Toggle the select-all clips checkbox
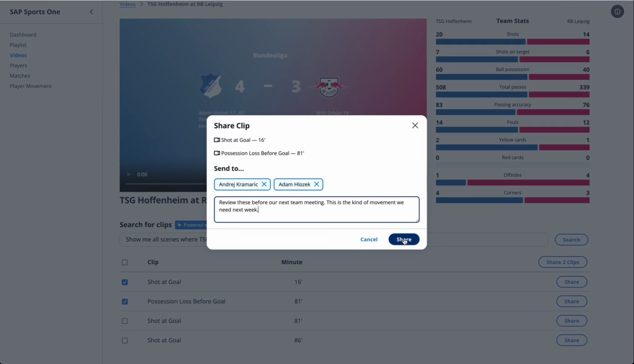 [x=125, y=262]
